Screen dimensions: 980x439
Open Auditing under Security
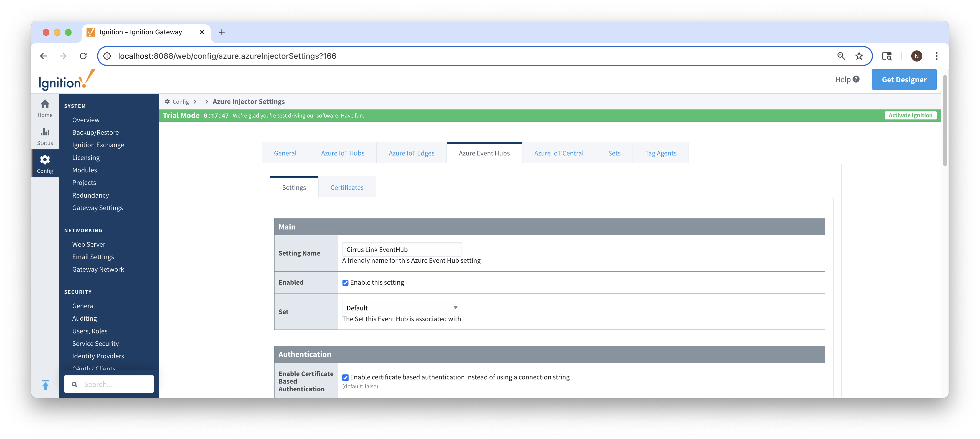(x=85, y=318)
